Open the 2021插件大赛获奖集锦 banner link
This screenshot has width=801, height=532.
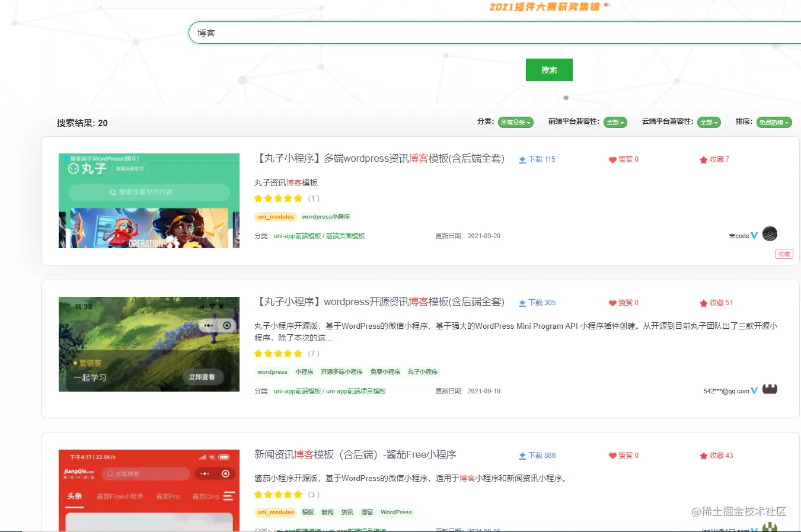click(545, 7)
